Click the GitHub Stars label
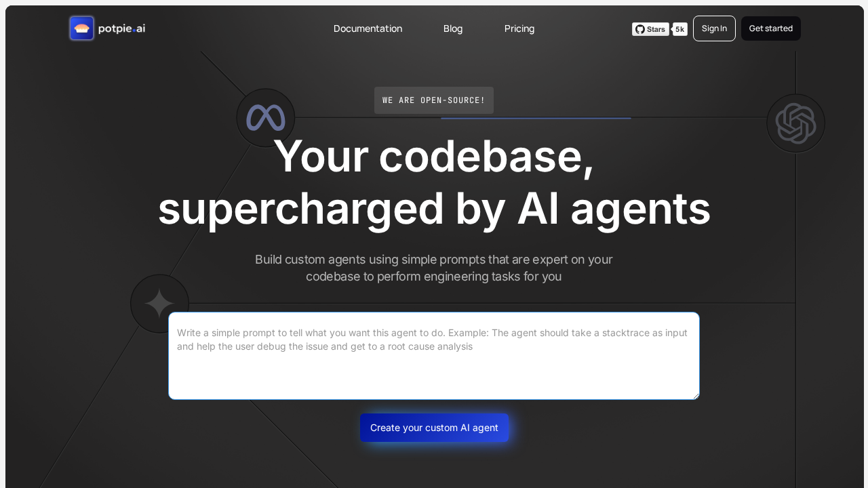 tap(656, 29)
